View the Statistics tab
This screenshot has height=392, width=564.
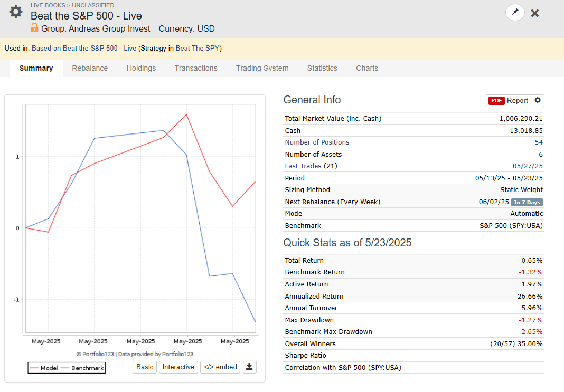coord(322,68)
